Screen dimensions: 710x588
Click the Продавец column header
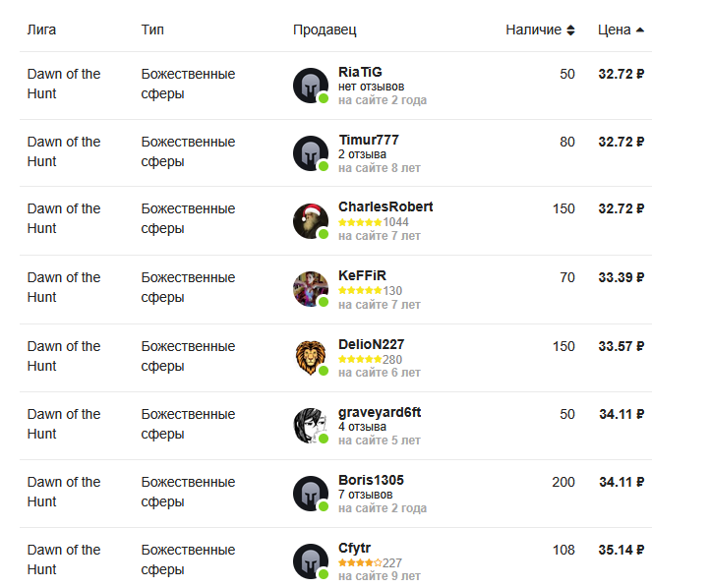(x=325, y=29)
